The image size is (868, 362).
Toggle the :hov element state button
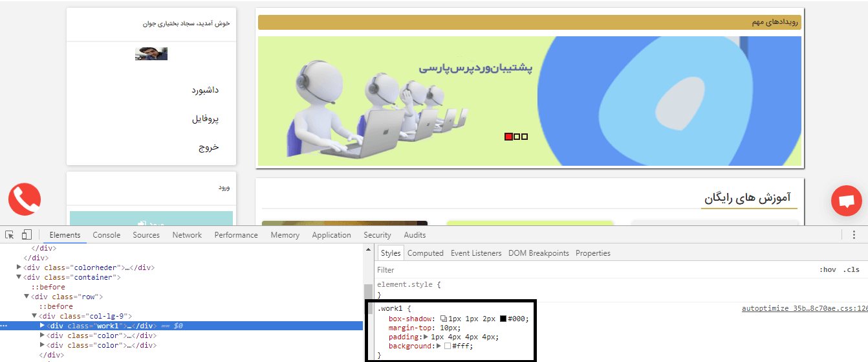[x=827, y=270]
